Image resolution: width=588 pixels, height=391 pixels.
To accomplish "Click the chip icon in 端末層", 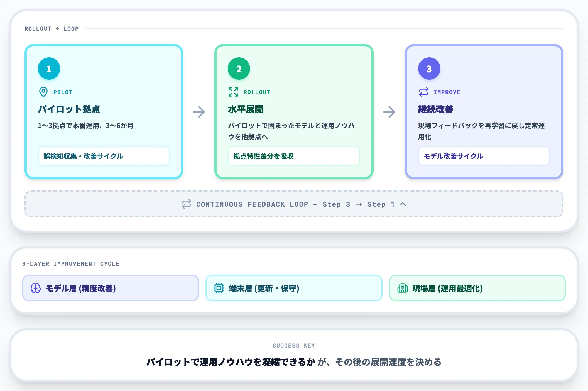I will [219, 288].
